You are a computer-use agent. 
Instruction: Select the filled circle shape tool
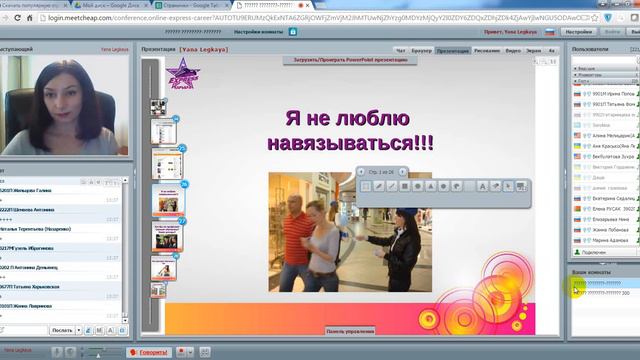coord(418,187)
